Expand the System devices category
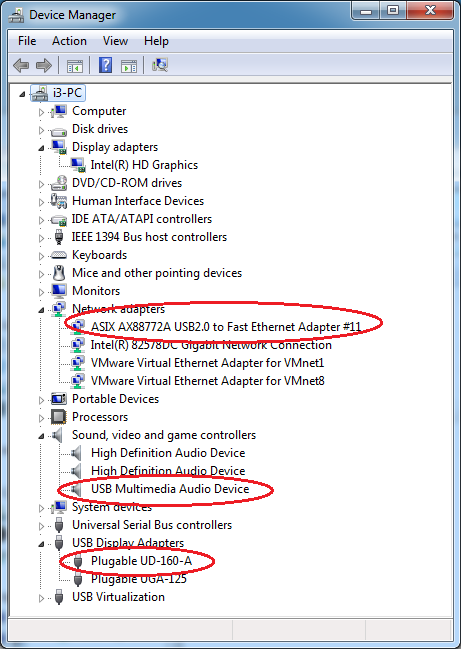This screenshot has height=649, width=461. 41,508
